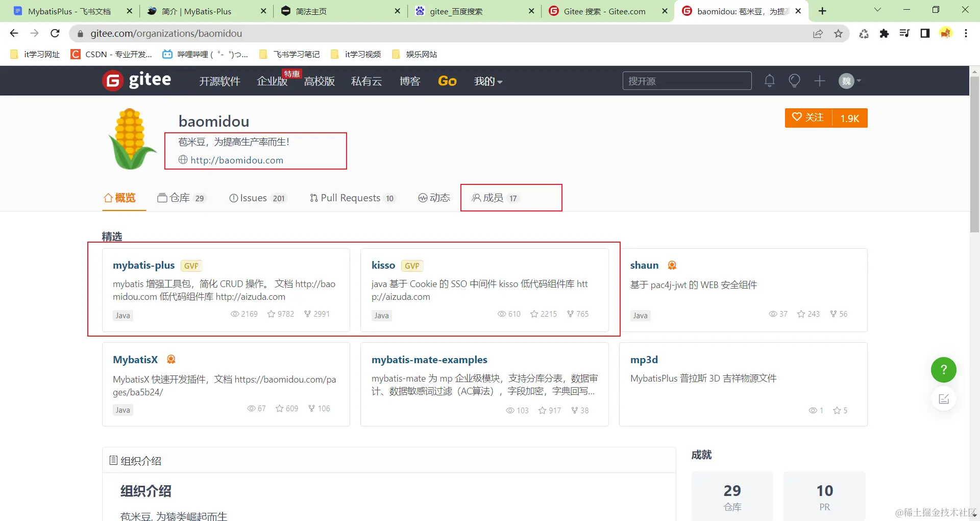This screenshot has height=521, width=980.
Task: Expand the 我的 dropdown menu
Action: pos(488,81)
